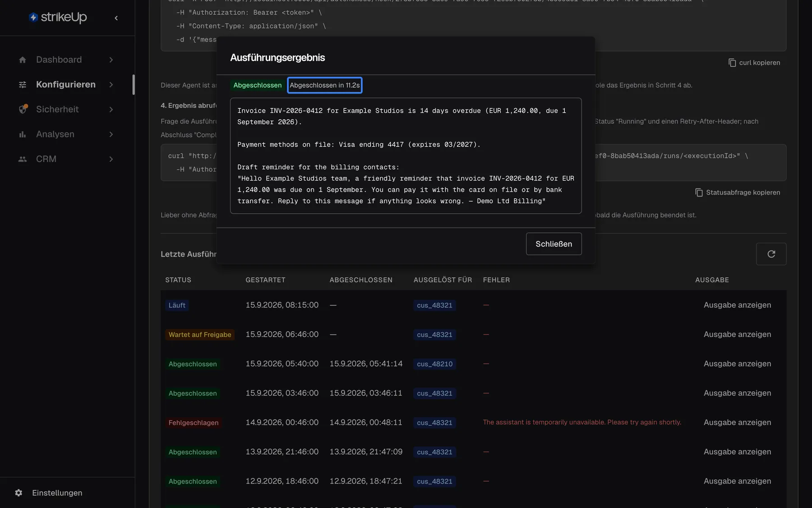Click the copy icon beside curl kopieren
This screenshot has height=508, width=812.
[x=732, y=63]
